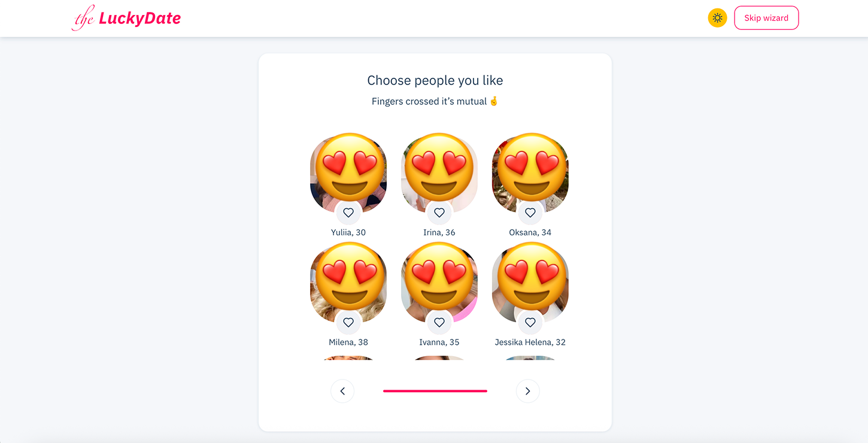Go to the next profiles page with right chevron
The width and height of the screenshot is (868, 443).
click(527, 390)
